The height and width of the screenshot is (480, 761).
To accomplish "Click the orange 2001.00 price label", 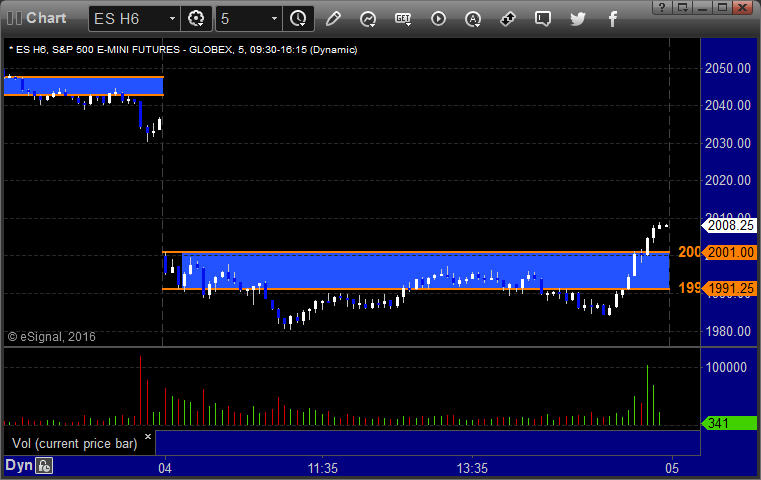I will coord(729,252).
